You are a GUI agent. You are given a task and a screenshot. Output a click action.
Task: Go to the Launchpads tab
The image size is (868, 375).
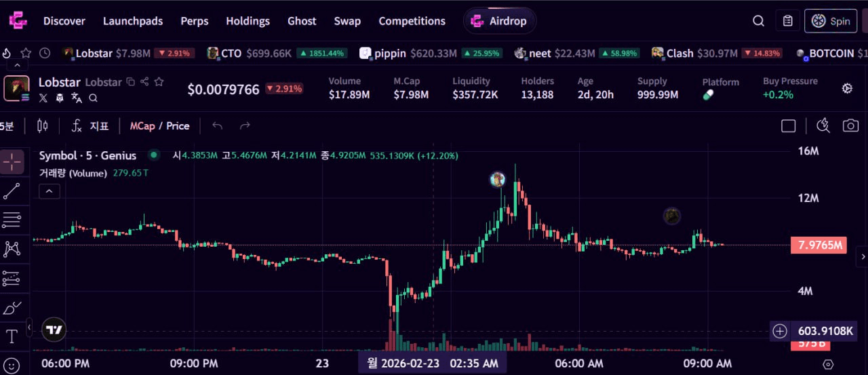(x=133, y=21)
